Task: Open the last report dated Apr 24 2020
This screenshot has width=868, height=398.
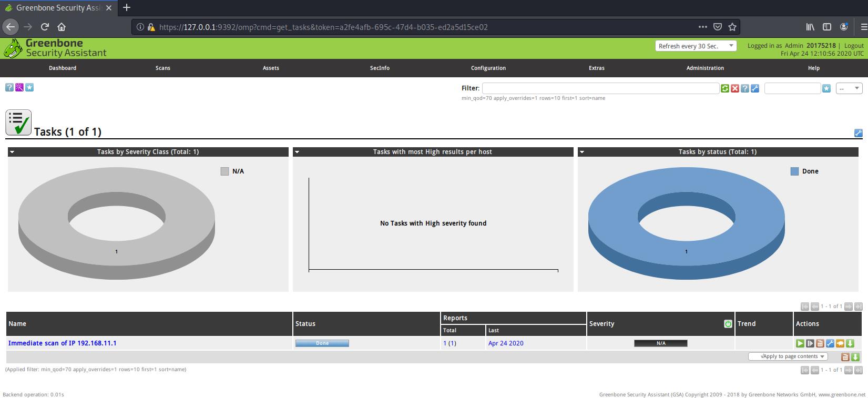Action: pos(506,343)
